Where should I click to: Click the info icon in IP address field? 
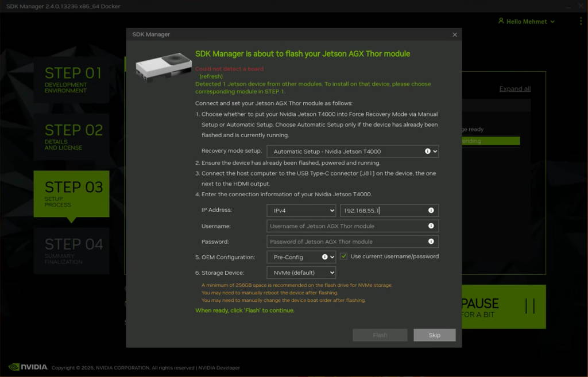coord(431,210)
